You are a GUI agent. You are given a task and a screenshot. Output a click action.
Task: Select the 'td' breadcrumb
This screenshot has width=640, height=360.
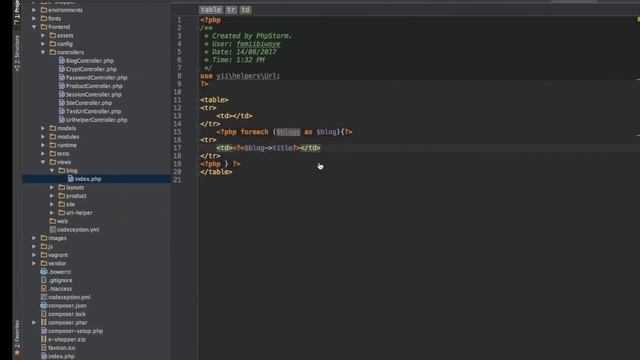tap(245, 10)
